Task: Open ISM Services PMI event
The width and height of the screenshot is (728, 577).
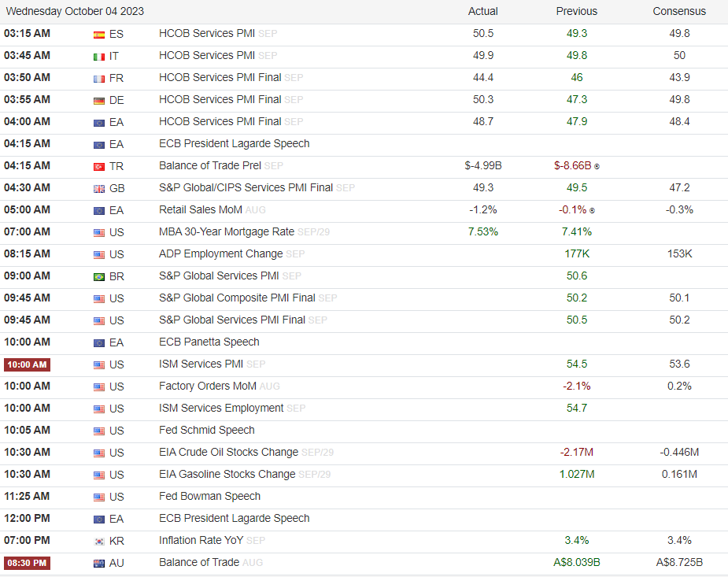Action: (201, 364)
